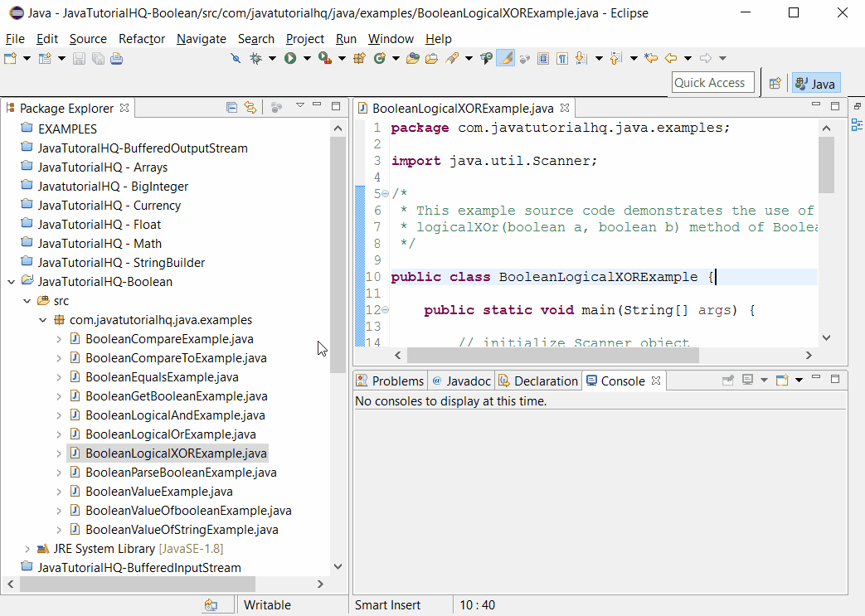Minimize the Package Explorer view

(317, 104)
